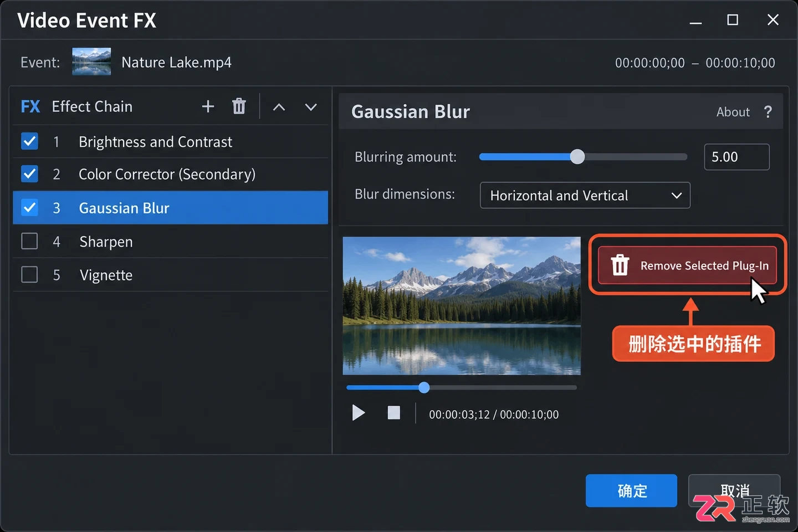Viewport: 798px width, 532px height.
Task: Click the event end time 00:00:10;00
Action: coord(740,63)
